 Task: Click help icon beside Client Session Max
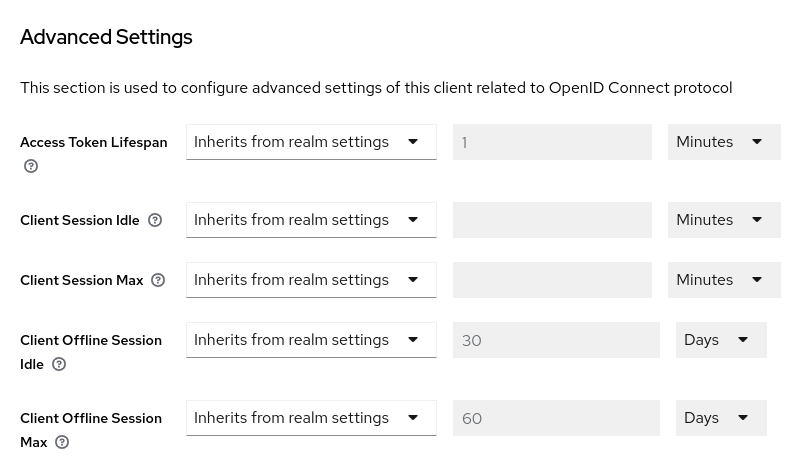point(158,280)
